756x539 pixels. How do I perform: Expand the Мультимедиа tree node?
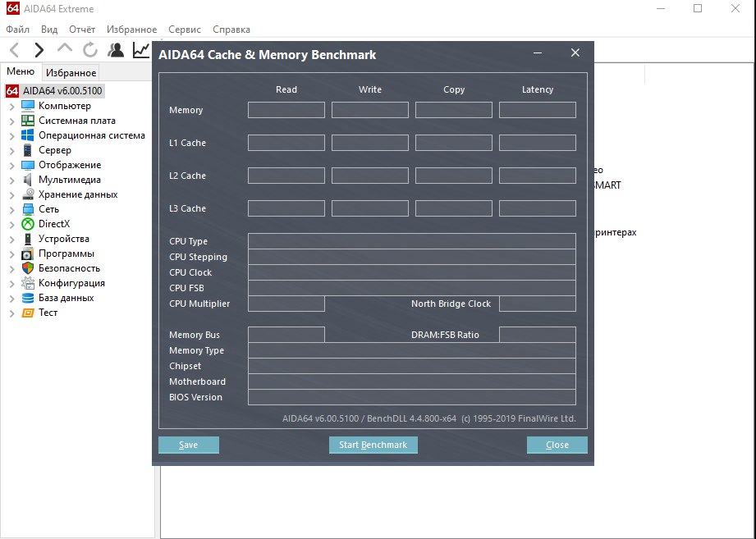12,180
